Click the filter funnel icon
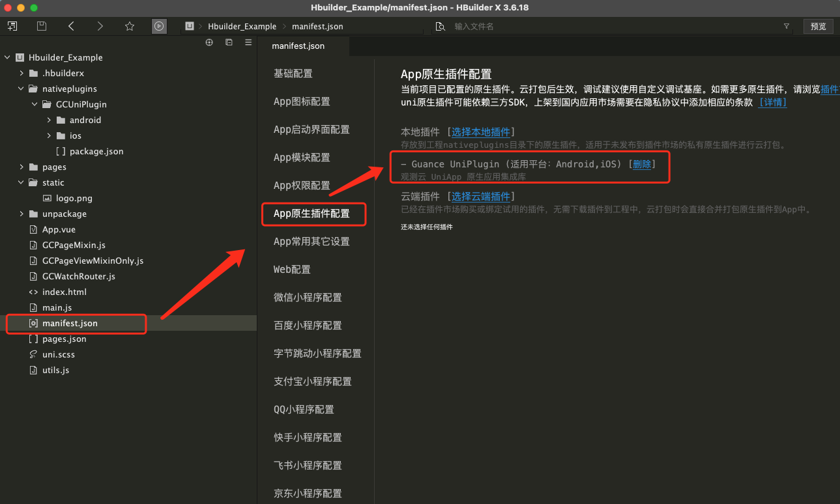This screenshot has height=504, width=840. click(787, 26)
